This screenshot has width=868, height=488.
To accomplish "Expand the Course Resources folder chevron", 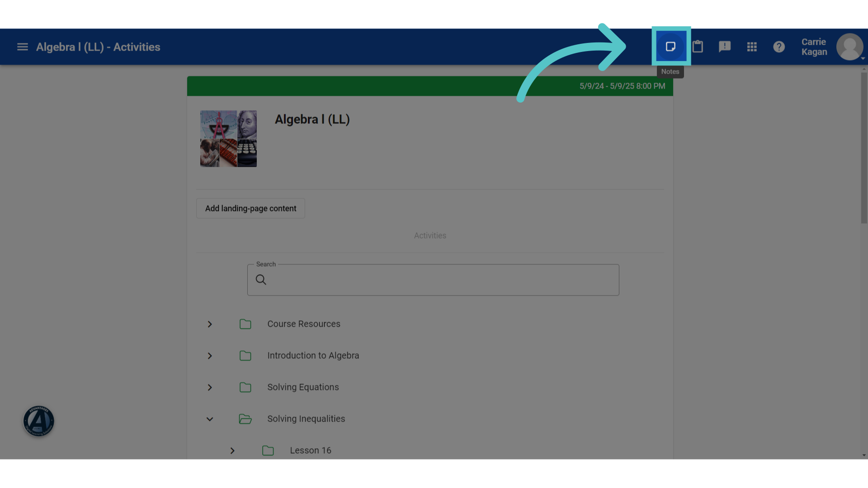I will 210,324.
